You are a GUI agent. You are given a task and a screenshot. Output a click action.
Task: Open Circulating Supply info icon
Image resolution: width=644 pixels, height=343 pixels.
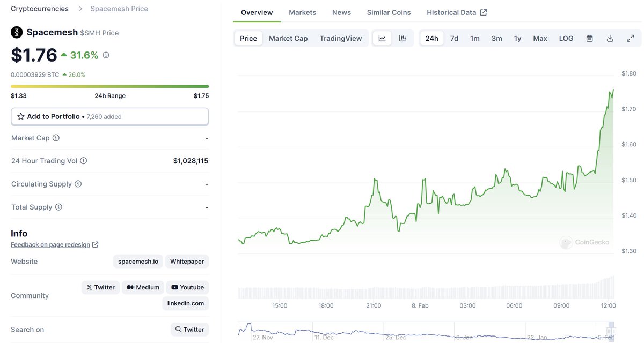tap(78, 184)
